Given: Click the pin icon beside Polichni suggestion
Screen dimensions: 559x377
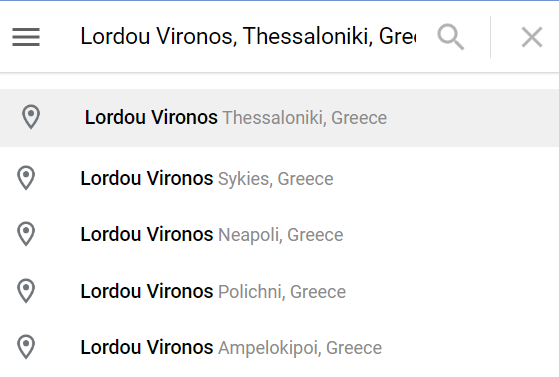Looking at the screenshot, I should pyautogui.click(x=26, y=291).
